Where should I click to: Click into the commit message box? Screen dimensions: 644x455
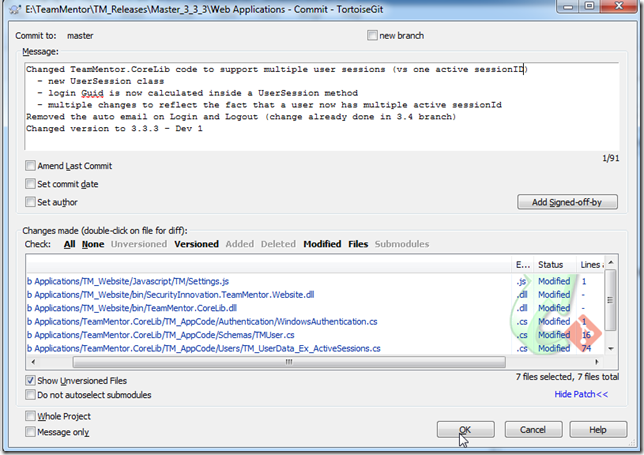(322, 107)
